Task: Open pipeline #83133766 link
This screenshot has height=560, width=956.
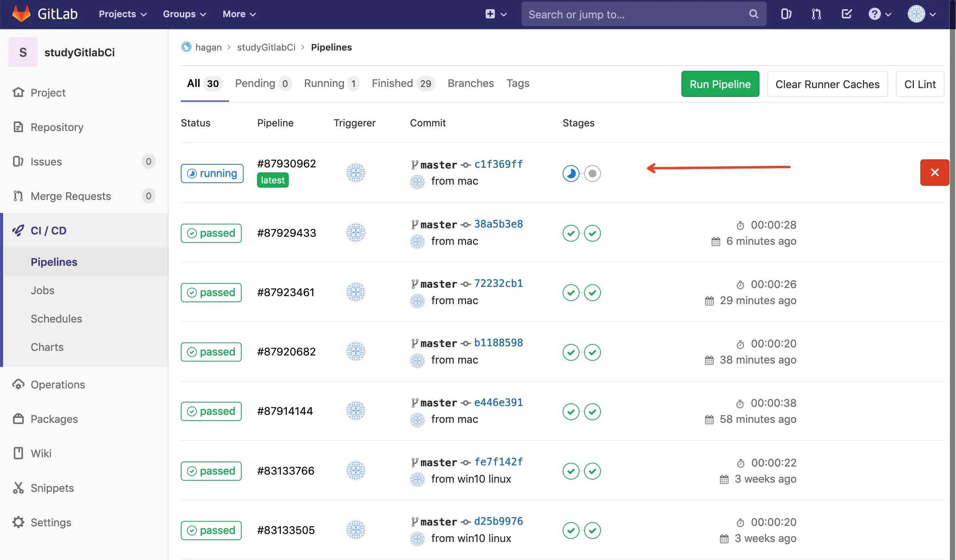Action: 286,471
